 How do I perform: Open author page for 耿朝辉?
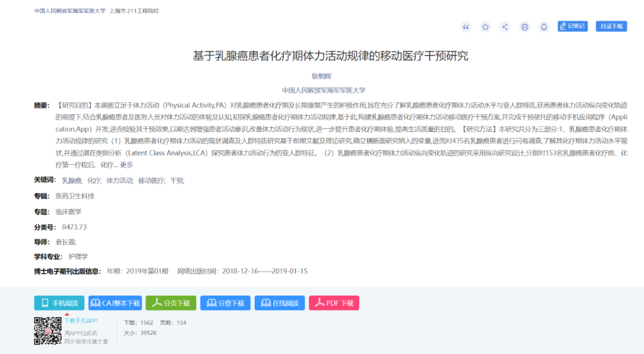[x=321, y=76]
